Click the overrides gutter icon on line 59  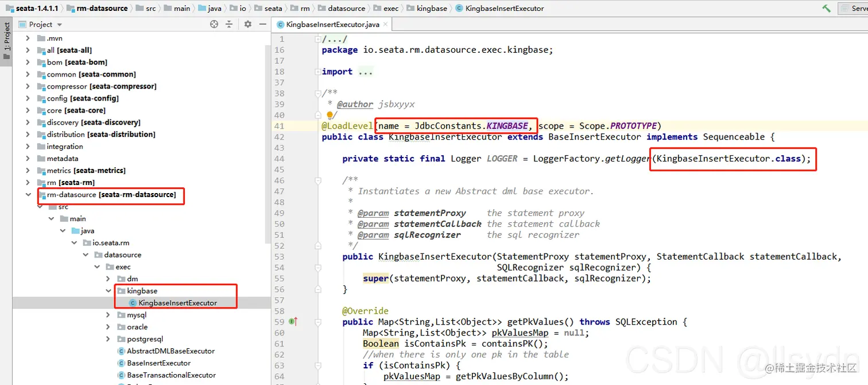pyautogui.click(x=293, y=322)
